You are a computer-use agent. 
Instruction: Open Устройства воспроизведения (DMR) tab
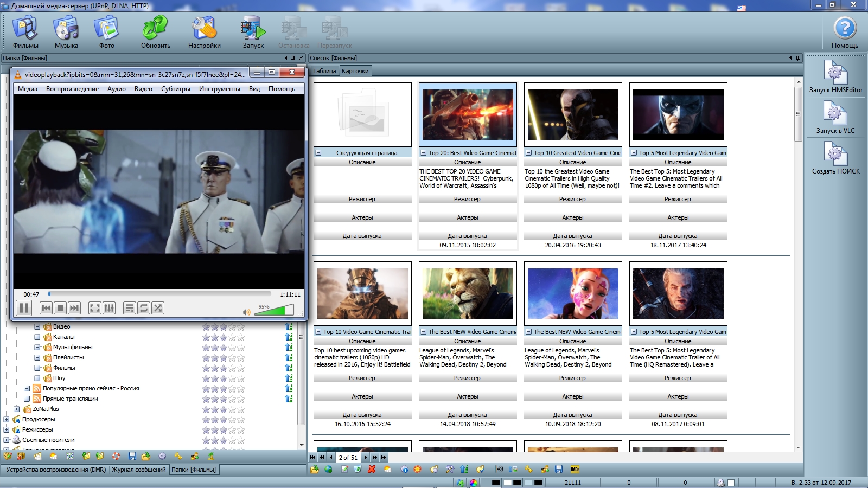tap(56, 470)
